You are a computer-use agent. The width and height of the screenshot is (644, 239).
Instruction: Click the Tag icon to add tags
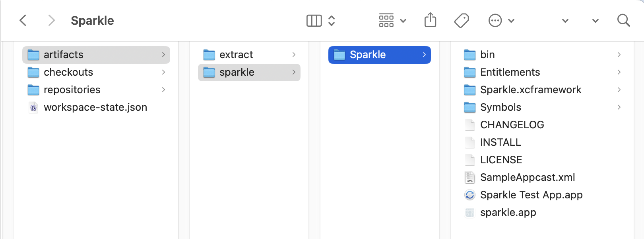[x=462, y=20]
